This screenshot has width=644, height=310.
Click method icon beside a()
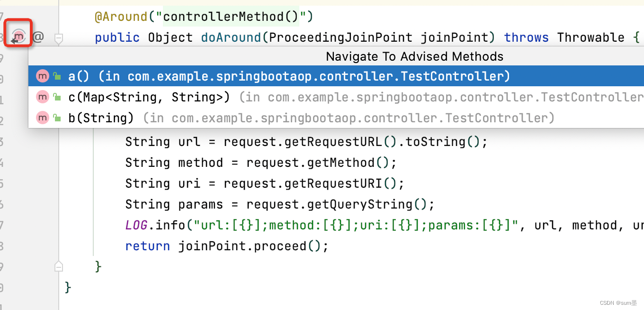pos(43,76)
